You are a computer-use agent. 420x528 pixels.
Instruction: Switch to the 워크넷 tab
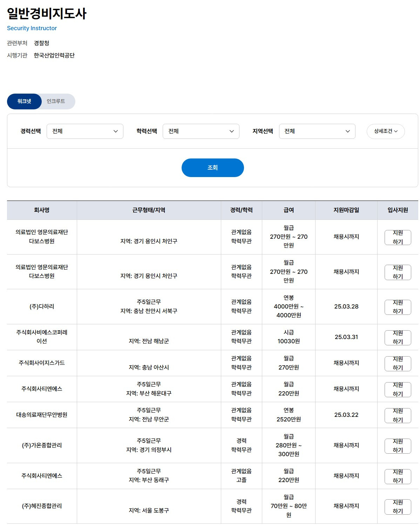[x=24, y=101]
